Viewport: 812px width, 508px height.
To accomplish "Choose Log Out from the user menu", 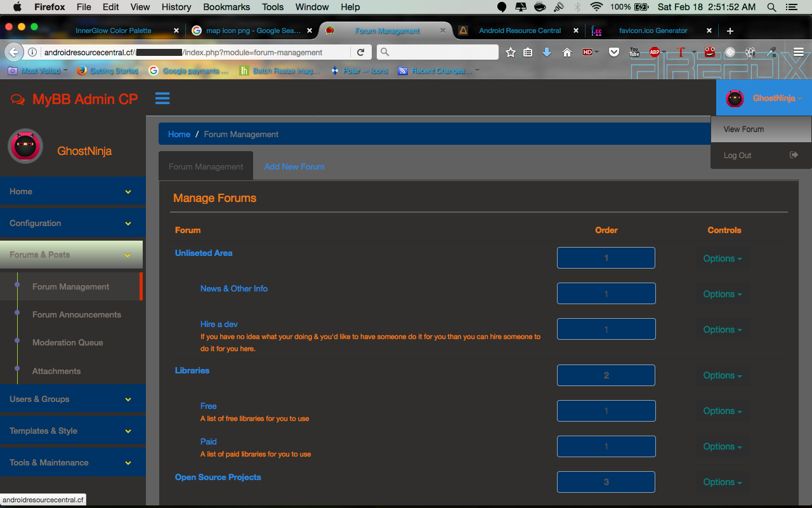I will (737, 156).
